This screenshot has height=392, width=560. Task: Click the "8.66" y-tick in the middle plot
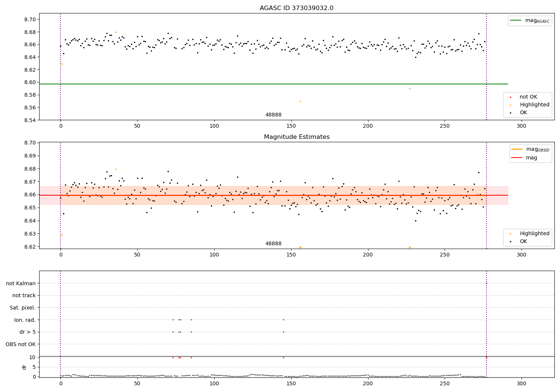click(30, 195)
